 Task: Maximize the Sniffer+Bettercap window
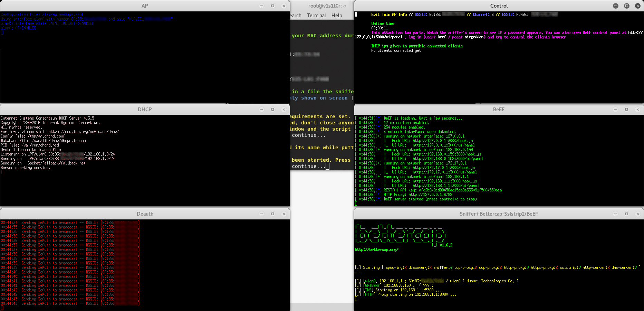pyautogui.click(x=626, y=214)
